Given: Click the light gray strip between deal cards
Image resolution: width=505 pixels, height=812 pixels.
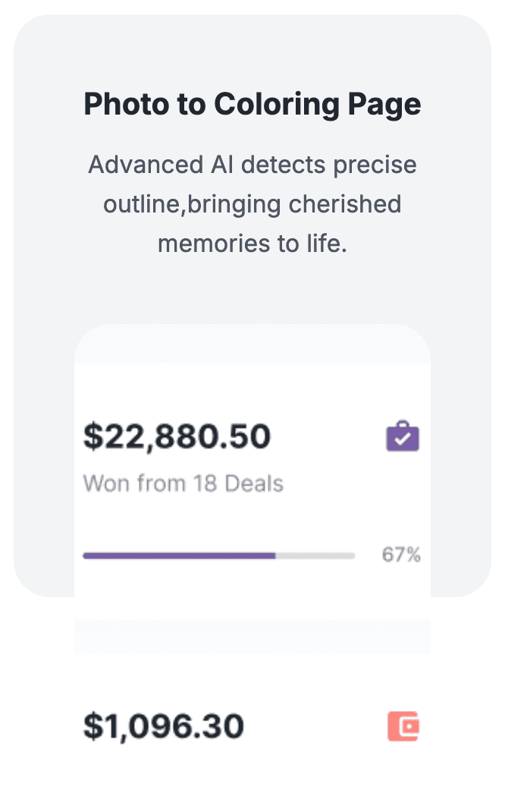Looking at the screenshot, I should point(252,636).
